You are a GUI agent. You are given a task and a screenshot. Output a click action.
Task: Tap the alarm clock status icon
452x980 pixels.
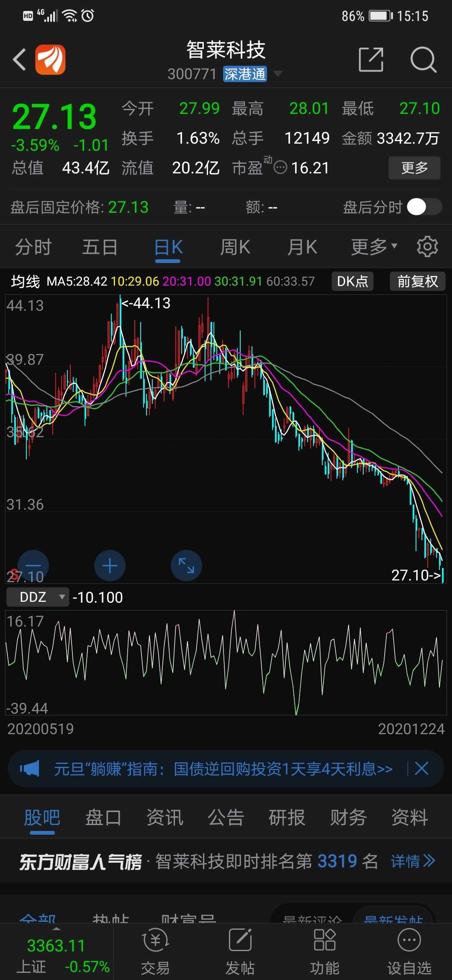click(87, 16)
